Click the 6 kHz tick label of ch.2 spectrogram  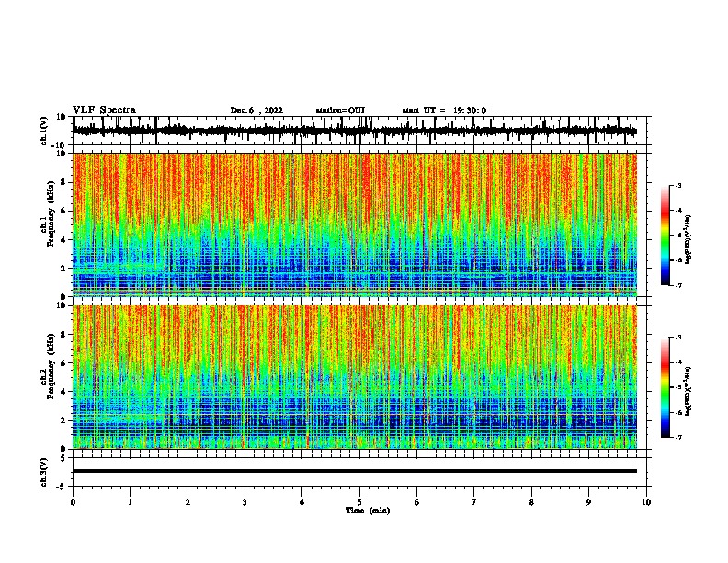(63, 363)
